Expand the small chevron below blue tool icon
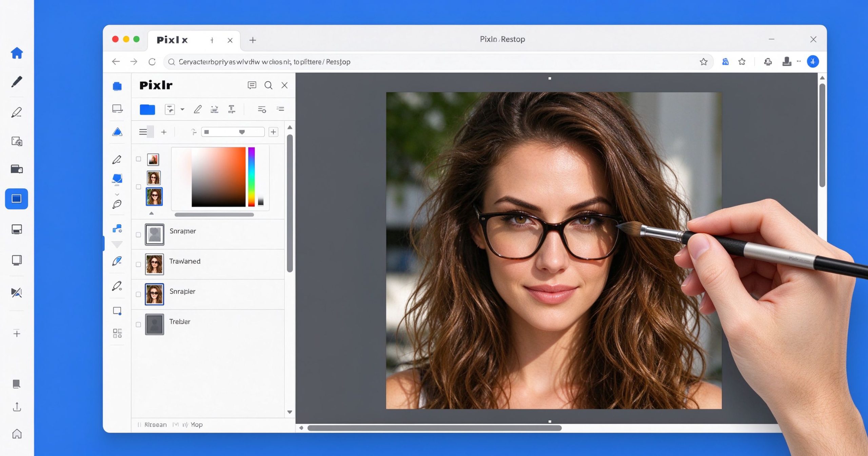868x456 pixels. point(117,194)
